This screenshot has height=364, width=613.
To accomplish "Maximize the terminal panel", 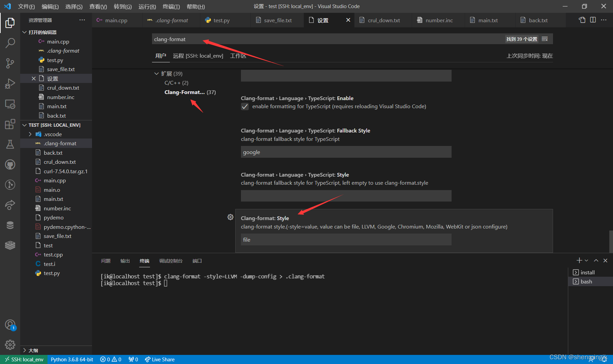I will [596, 261].
